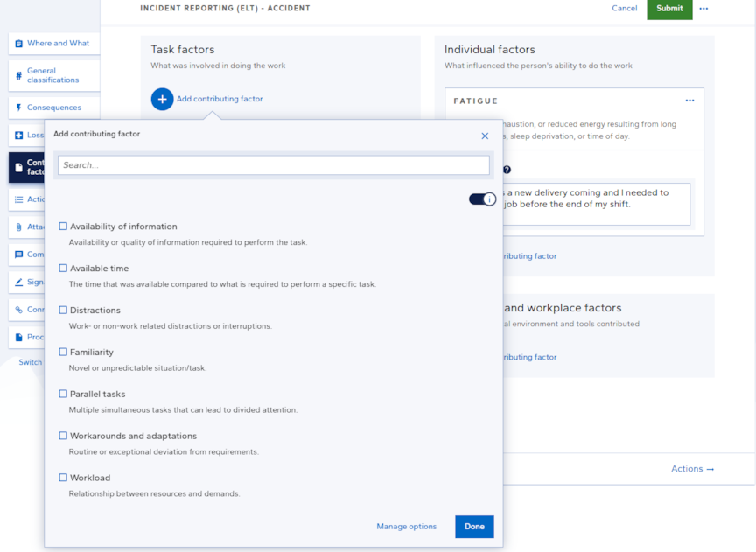Screen dimensions: 756x552
Task: Go to General classifications hash icon
Action: pos(19,76)
